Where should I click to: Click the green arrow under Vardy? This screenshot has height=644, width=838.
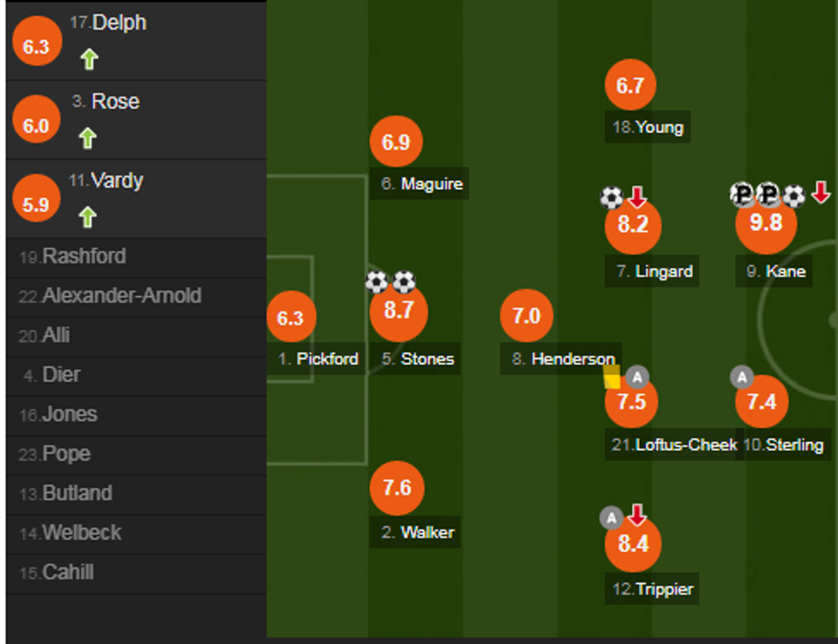click(87, 218)
